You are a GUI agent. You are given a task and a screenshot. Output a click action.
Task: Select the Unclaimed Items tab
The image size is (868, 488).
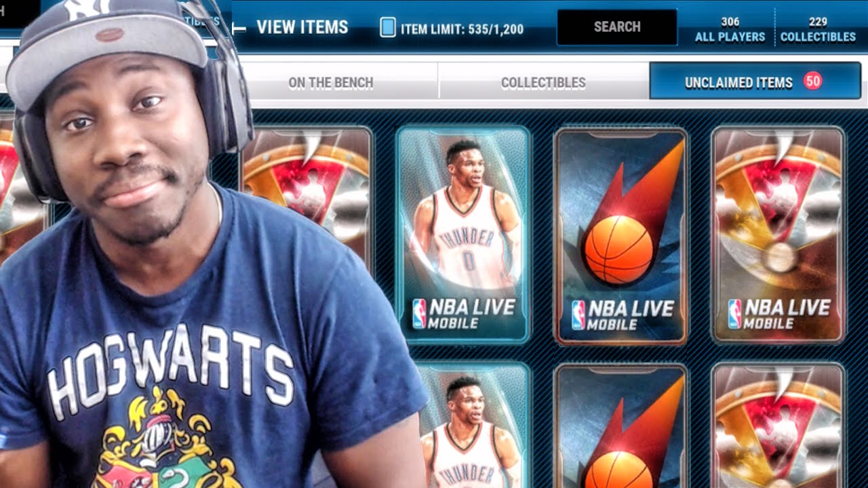755,82
